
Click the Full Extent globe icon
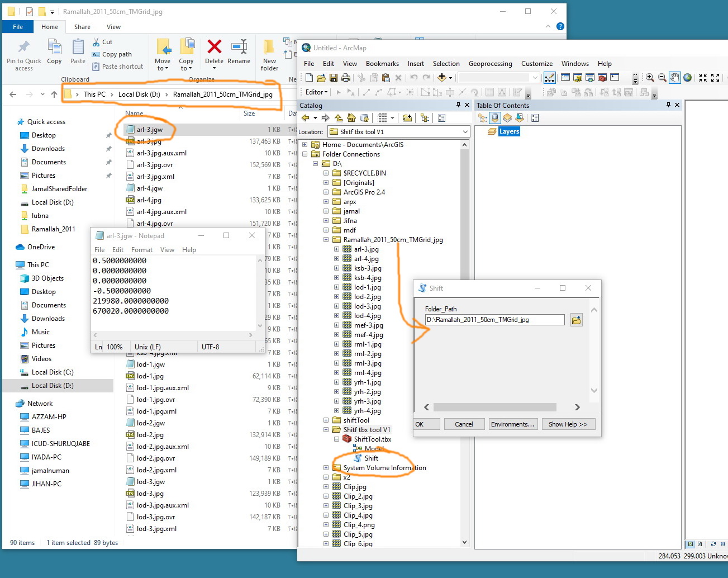(x=688, y=78)
